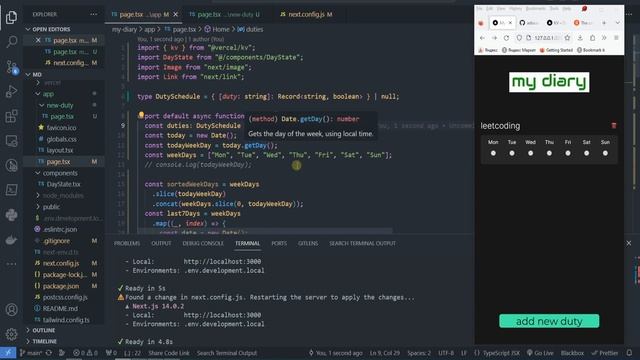Click the main branch in status bar

(x=31, y=353)
